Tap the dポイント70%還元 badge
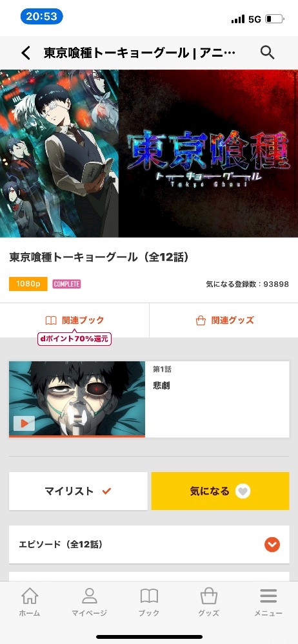 [x=75, y=339]
